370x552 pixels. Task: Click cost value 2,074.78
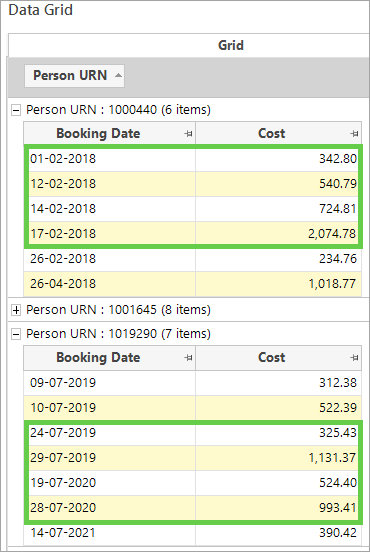pyautogui.click(x=332, y=234)
